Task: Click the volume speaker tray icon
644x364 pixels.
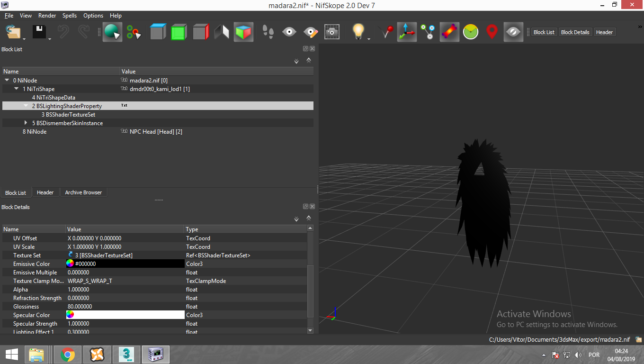Action: [578, 355]
